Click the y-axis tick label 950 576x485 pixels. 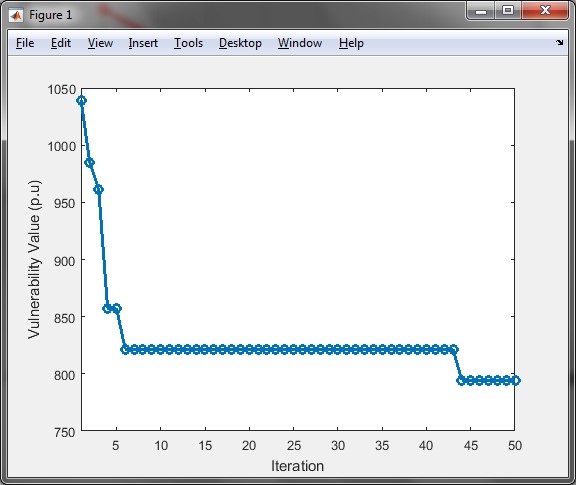click(65, 203)
